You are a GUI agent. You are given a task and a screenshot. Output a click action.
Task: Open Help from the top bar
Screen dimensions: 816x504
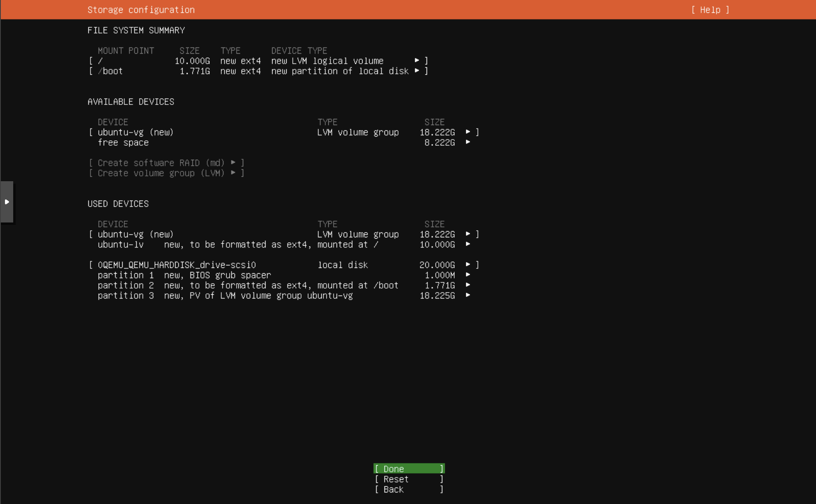(710, 9)
